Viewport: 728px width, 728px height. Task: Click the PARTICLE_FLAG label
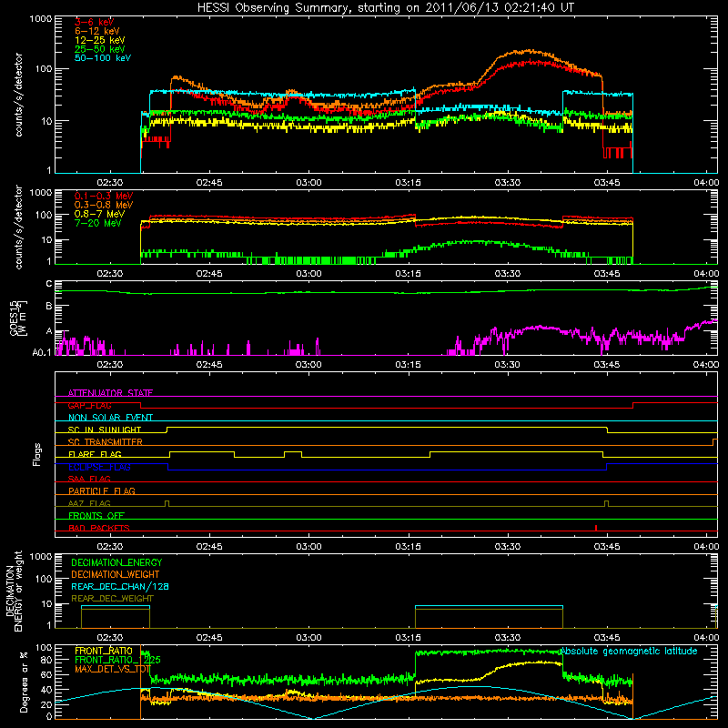point(102,490)
